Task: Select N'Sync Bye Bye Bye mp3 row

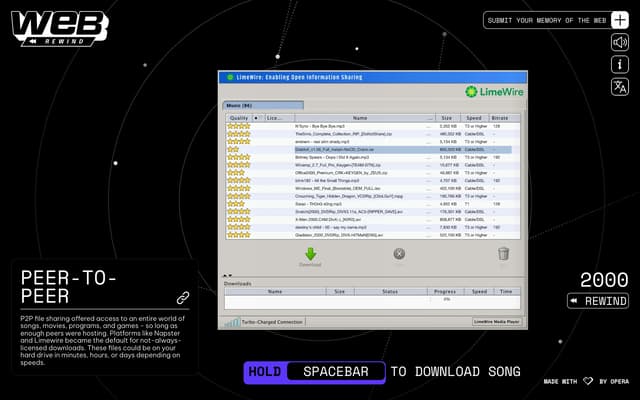Action: 373,126
